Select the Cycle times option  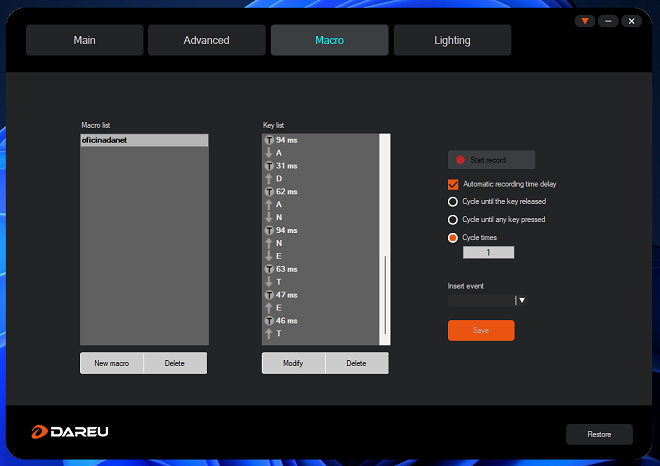click(x=453, y=237)
